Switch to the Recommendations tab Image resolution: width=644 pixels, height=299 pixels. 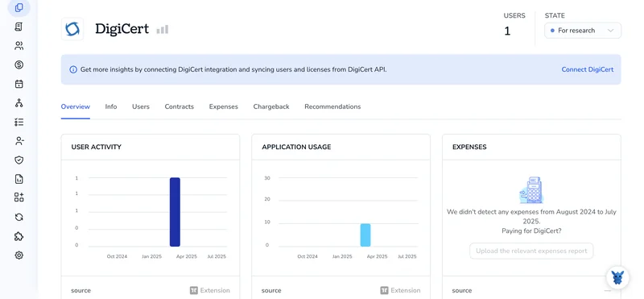coord(332,106)
